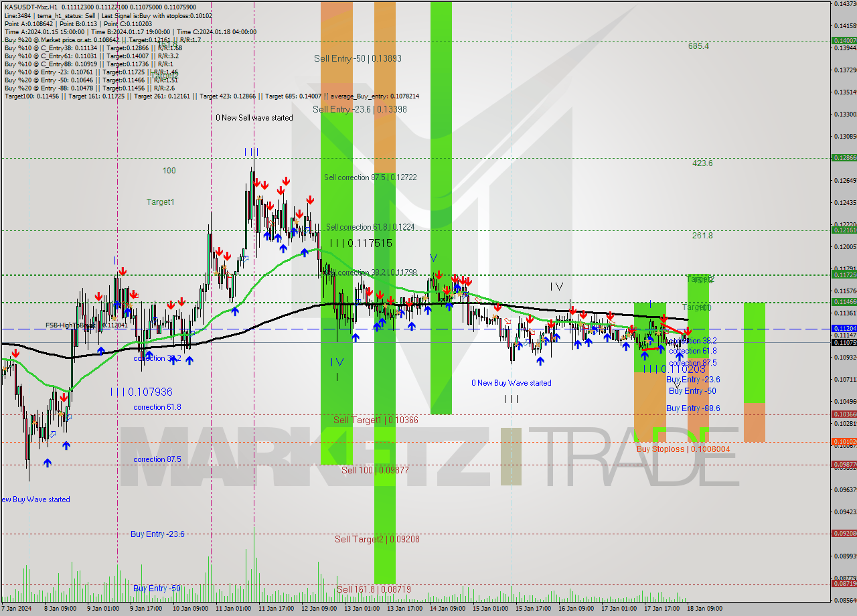Click the red 0.09208 price tag

(844, 534)
